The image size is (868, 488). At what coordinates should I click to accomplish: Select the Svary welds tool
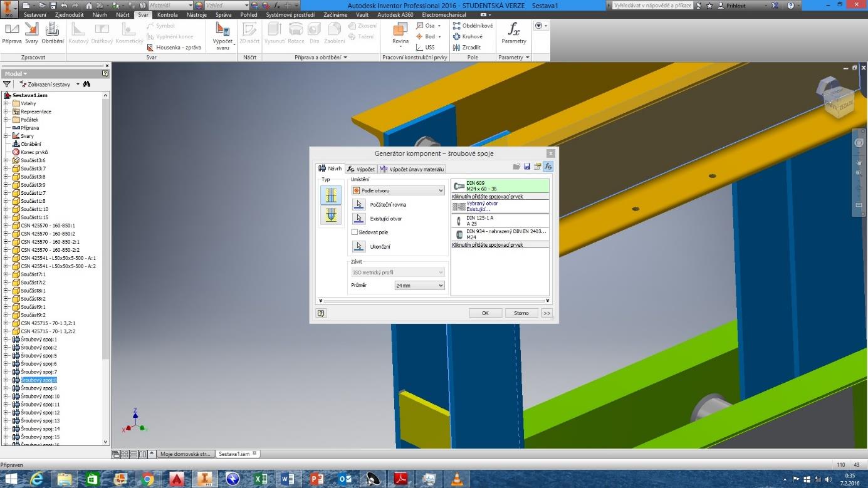coord(31,33)
